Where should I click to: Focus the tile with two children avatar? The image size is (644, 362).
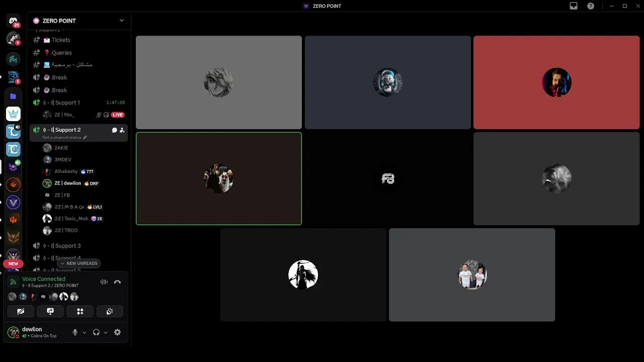tap(472, 275)
